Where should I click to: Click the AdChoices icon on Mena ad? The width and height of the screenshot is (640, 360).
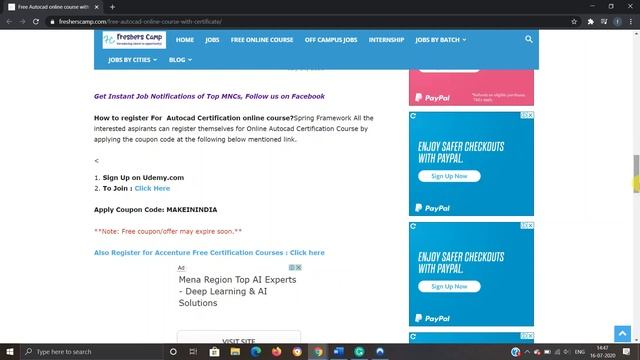(292, 267)
